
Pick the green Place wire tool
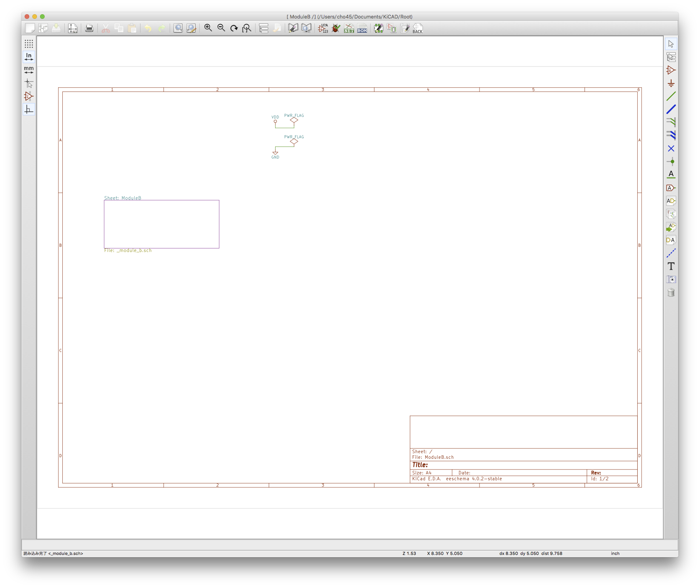click(x=671, y=97)
